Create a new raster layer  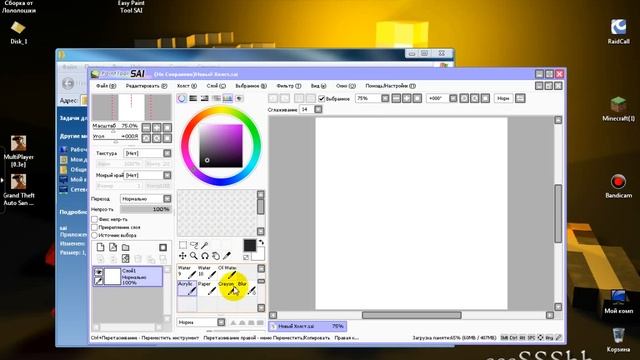(x=100, y=247)
